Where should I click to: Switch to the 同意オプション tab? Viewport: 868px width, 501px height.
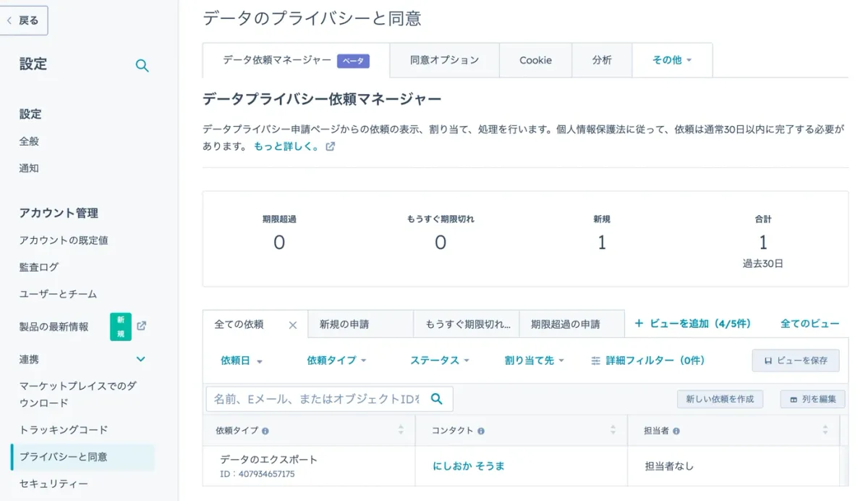pos(444,60)
